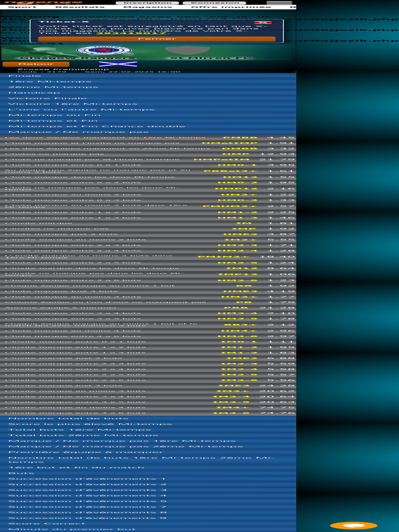399x532 pixels.
Task: Expand Score le plus élevé Mi-temps
Action: coord(148,424)
